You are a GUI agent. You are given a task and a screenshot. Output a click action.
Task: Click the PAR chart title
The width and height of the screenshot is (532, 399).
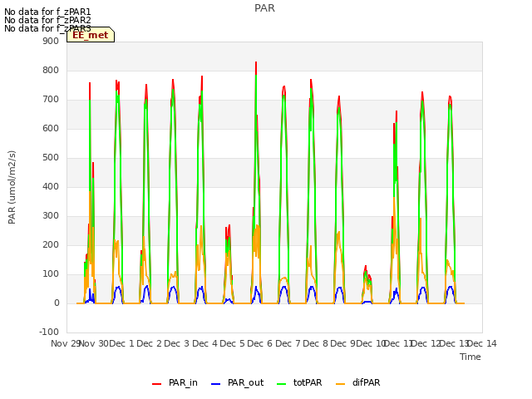click(264, 8)
